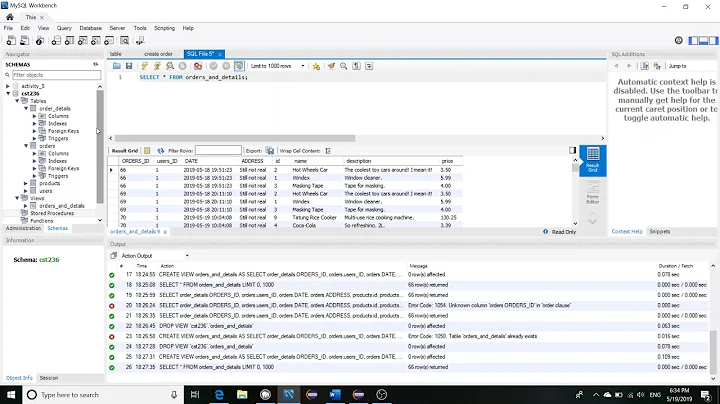Sort by ORDERS_ID column header
Screen dimensions: 720x404
pyautogui.click(x=135, y=161)
